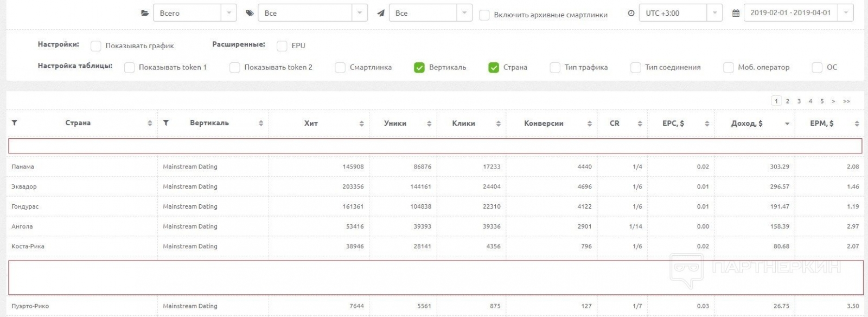This screenshot has height=317, width=868.
Task: Tick the EPU checkbox
Action: [282, 46]
